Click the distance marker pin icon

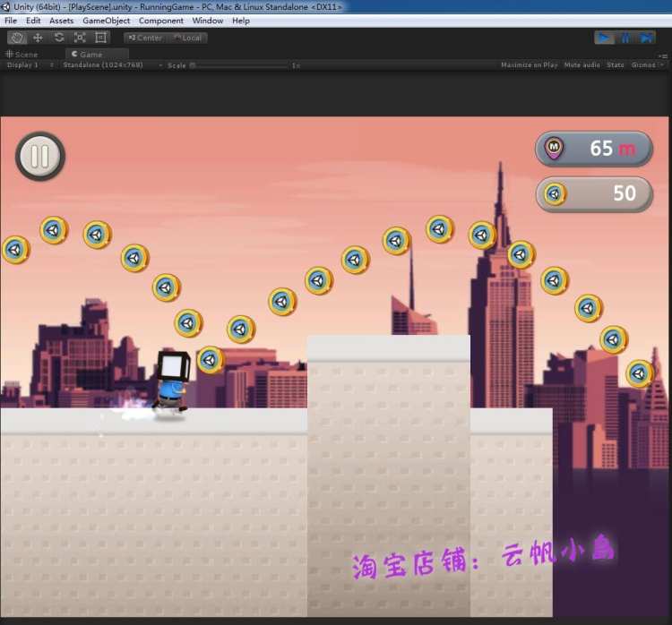554,149
